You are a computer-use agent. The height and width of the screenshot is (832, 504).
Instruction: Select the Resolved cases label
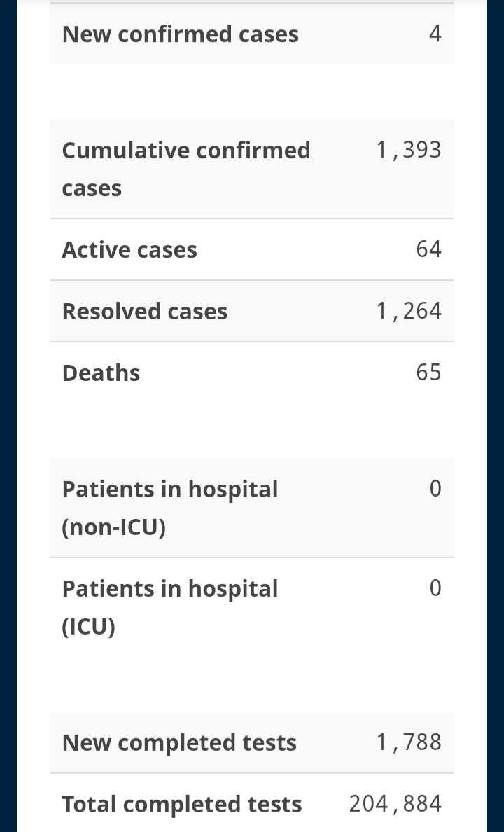pyautogui.click(x=145, y=311)
